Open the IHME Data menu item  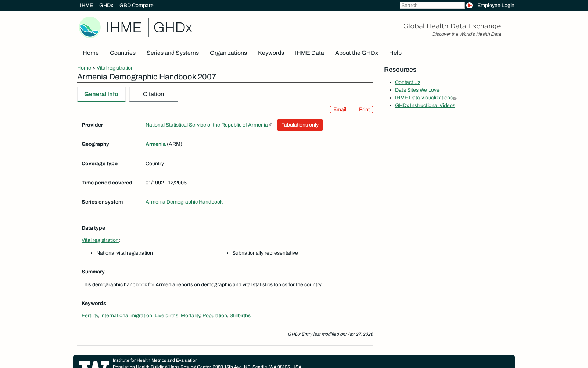pos(309,53)
